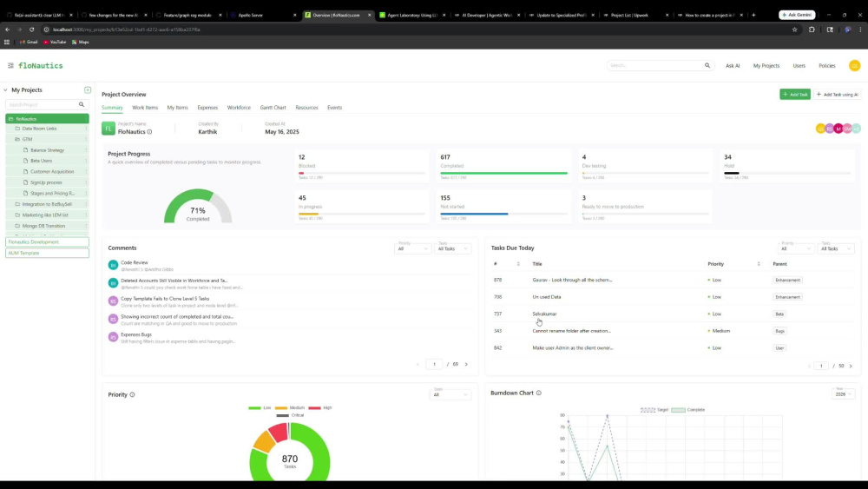Toggle the sidebar hamburger menu icon

pos(10,65)
